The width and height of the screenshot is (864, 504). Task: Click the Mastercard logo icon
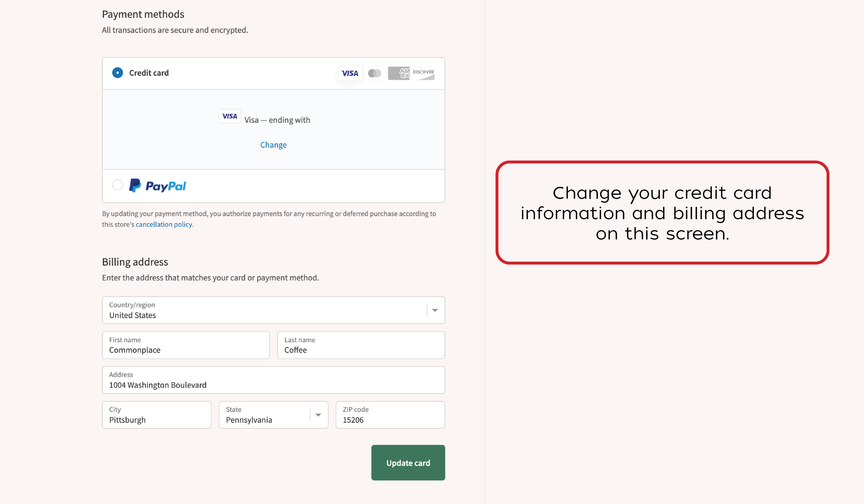(374, 73)
